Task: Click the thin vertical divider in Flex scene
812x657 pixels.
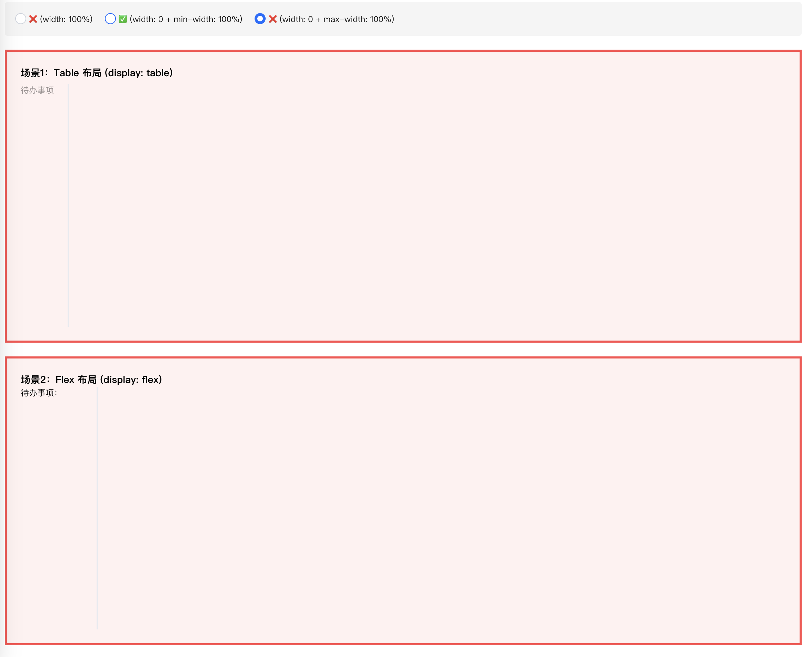Action: point(97,507)
